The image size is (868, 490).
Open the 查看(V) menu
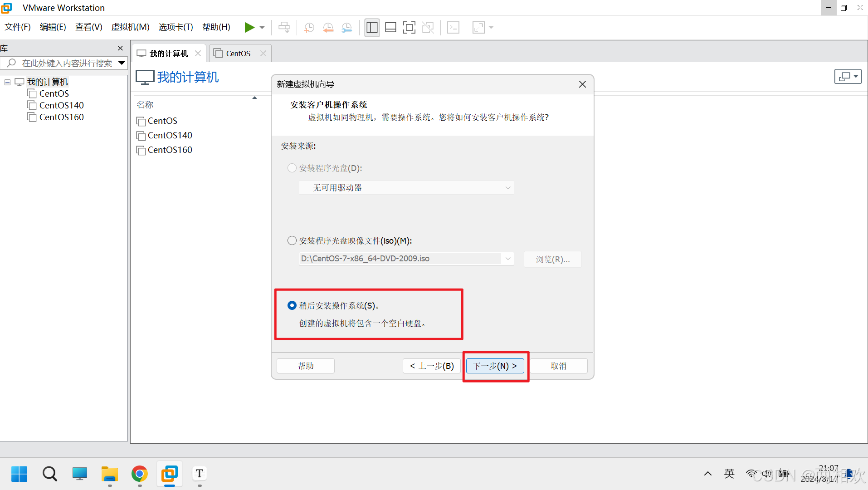pyautogui.click(x=88, y=27)
